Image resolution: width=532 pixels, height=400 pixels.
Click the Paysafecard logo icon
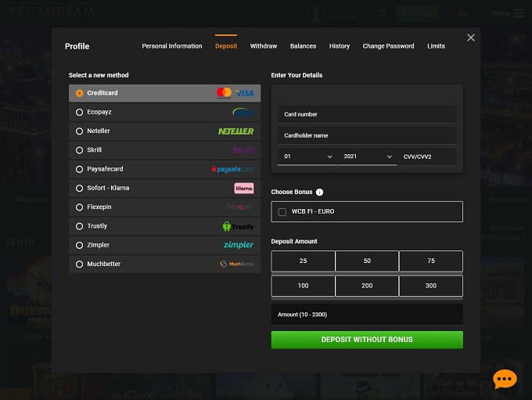coord(233,169)
